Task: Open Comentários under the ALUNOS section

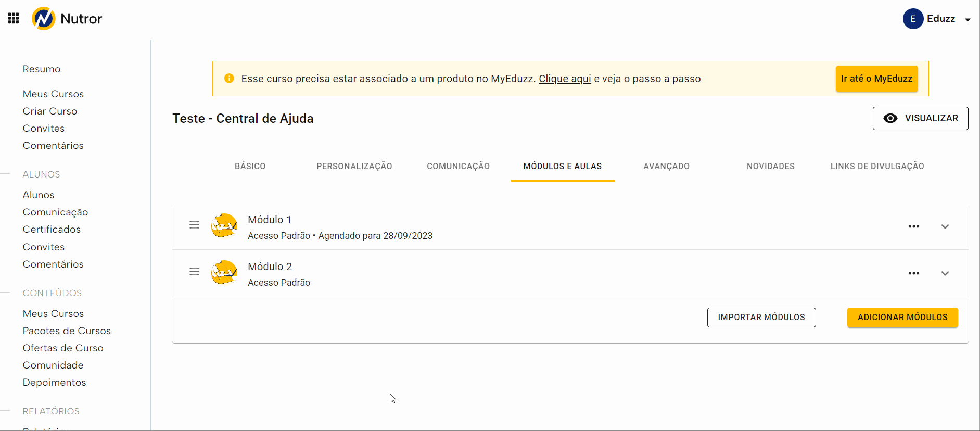Action: (53, 264)
